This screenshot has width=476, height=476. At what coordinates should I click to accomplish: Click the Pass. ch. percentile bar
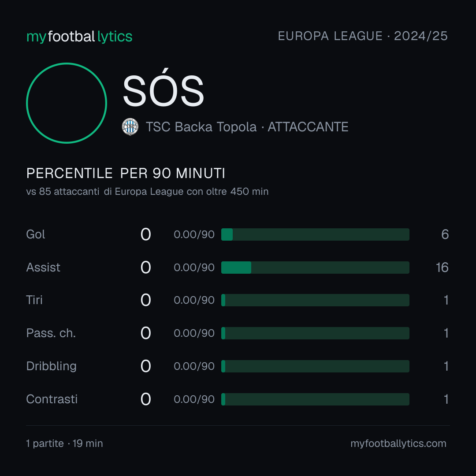click(315, 333)
